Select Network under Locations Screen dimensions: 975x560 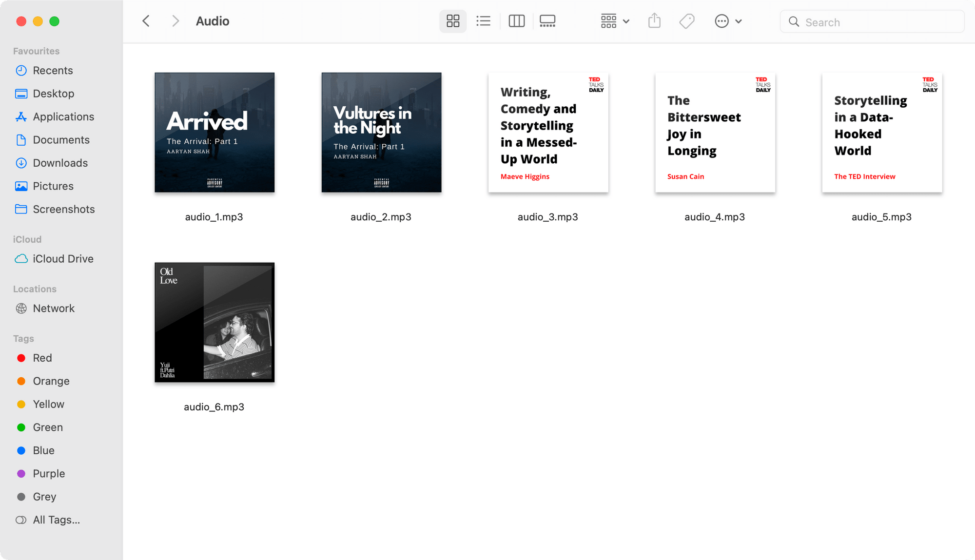pos(54,308)
